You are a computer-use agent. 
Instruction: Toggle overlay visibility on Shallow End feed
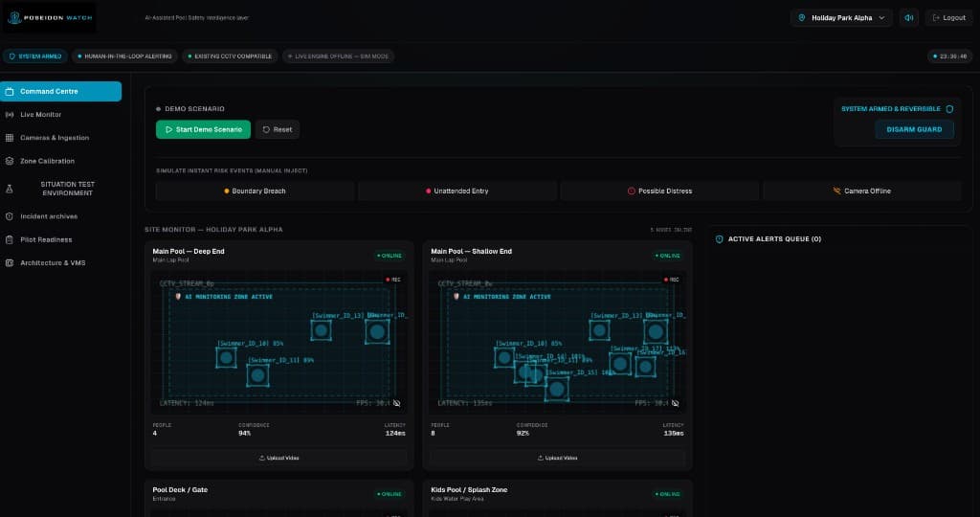[675, 403]
